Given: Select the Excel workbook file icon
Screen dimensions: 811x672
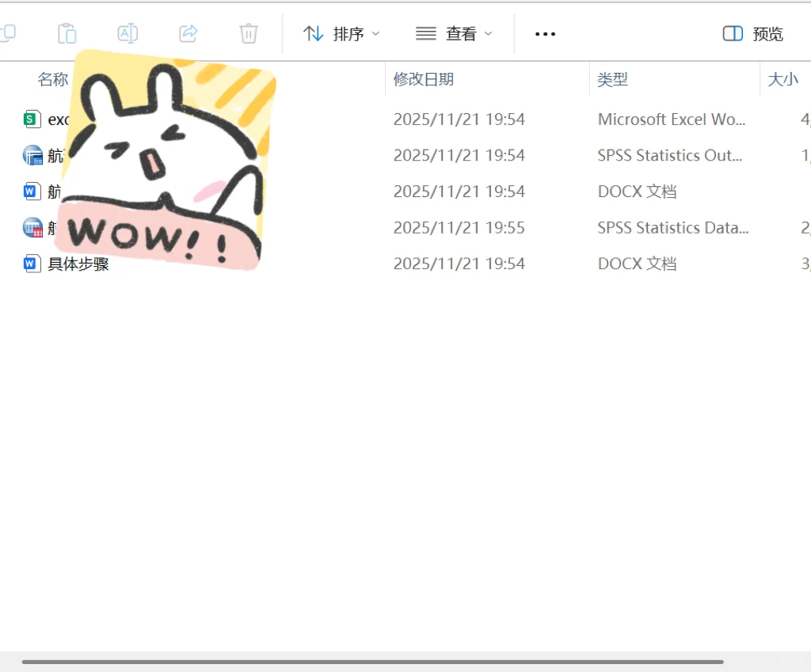Looking at the screenshot, I should 31,119.
